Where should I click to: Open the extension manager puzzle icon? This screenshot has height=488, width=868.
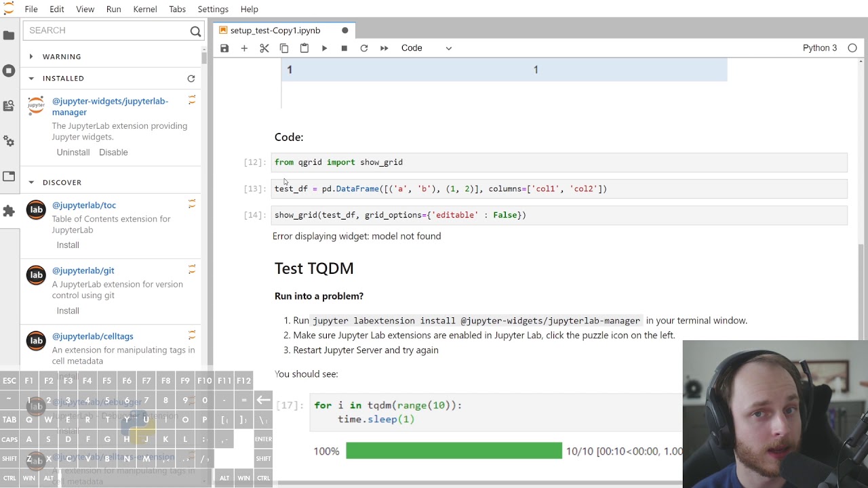pos(9,211)
